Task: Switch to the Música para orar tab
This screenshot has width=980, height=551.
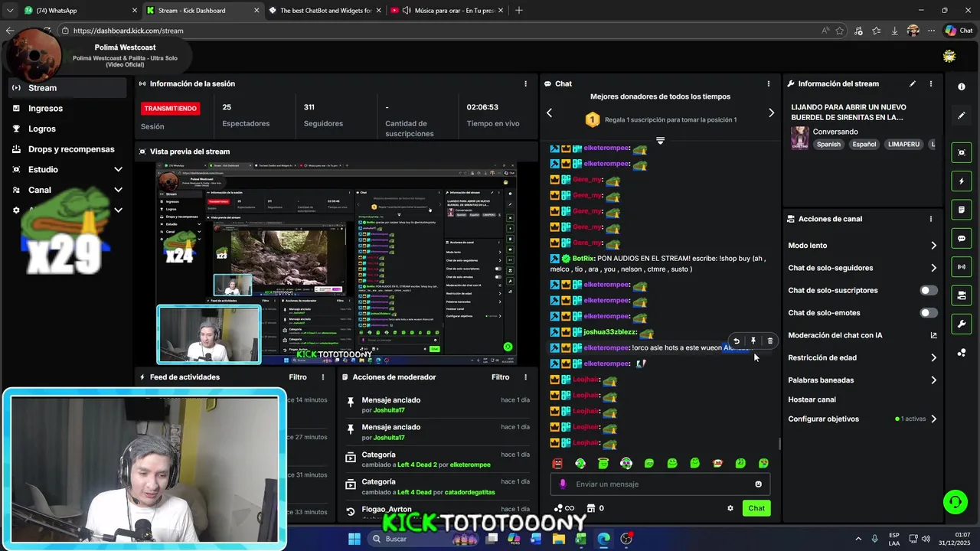Action: [x=448, y=11]
